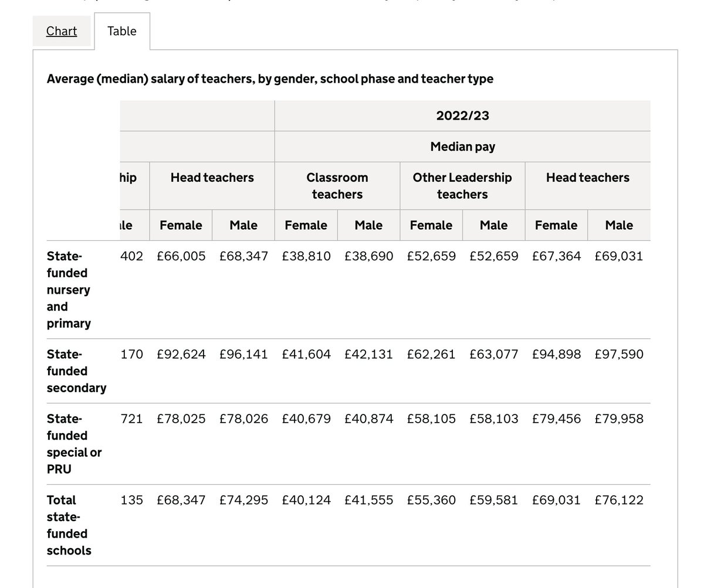Click the £76,122 total male head teacher value
This screenshot has height=588, width=704.
click(619, 500)
